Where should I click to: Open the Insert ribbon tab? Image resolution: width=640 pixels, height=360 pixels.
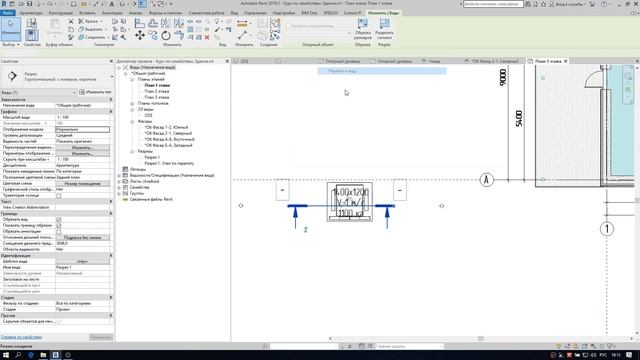87,13
